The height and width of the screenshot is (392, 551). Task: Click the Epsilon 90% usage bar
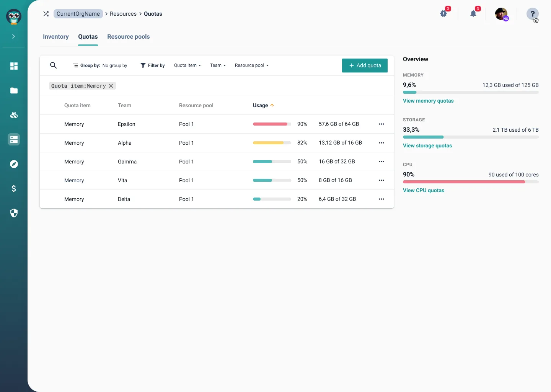tap(272, 124)
